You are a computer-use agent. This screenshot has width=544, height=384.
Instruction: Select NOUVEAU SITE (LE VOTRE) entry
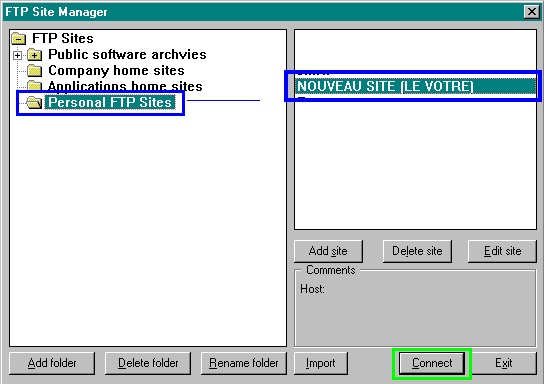click(x=415, y=86)
